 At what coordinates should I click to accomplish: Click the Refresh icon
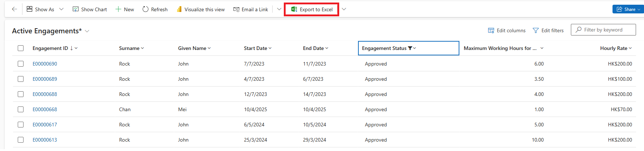click(x=146, y=9)
